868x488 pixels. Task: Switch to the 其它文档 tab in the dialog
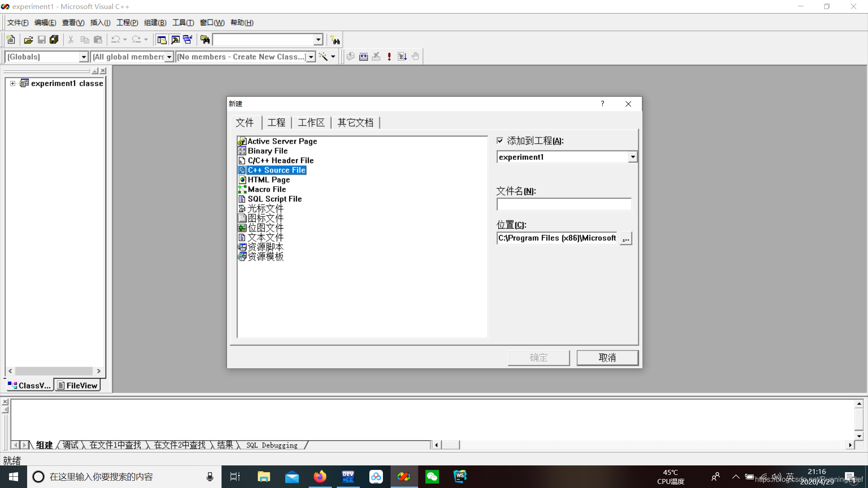click(x=355, y=122)
